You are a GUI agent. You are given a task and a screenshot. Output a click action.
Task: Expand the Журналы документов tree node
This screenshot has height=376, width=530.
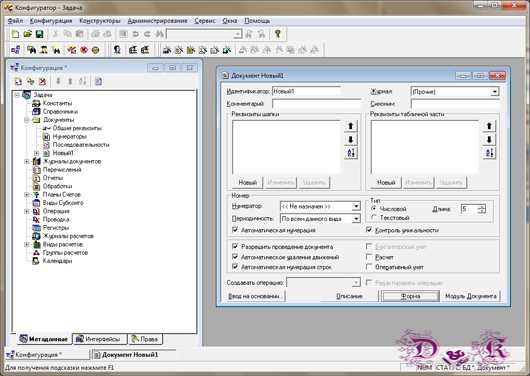(x=27, y=162)
